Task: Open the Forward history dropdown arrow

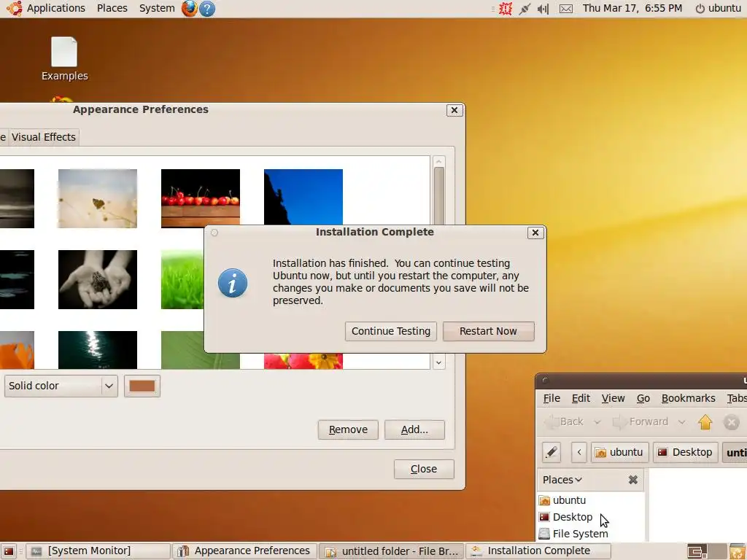Action: (682, 422)
